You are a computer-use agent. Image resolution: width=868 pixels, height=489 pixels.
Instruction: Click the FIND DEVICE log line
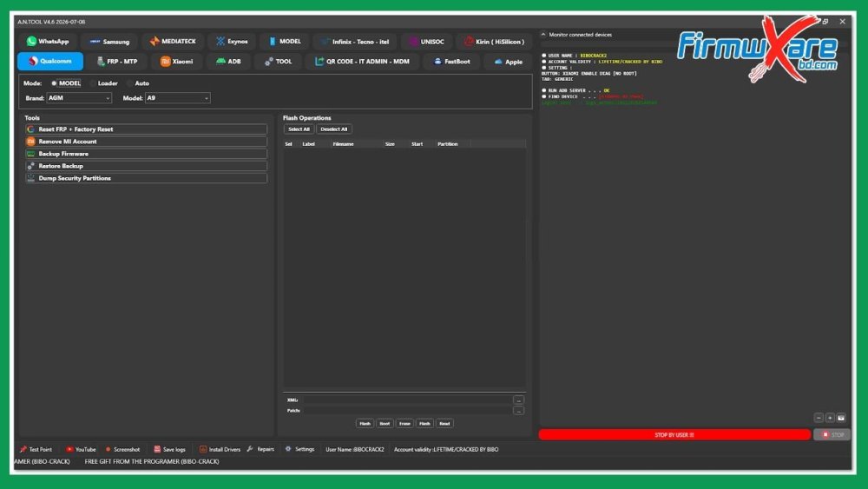tap(592, 96)
